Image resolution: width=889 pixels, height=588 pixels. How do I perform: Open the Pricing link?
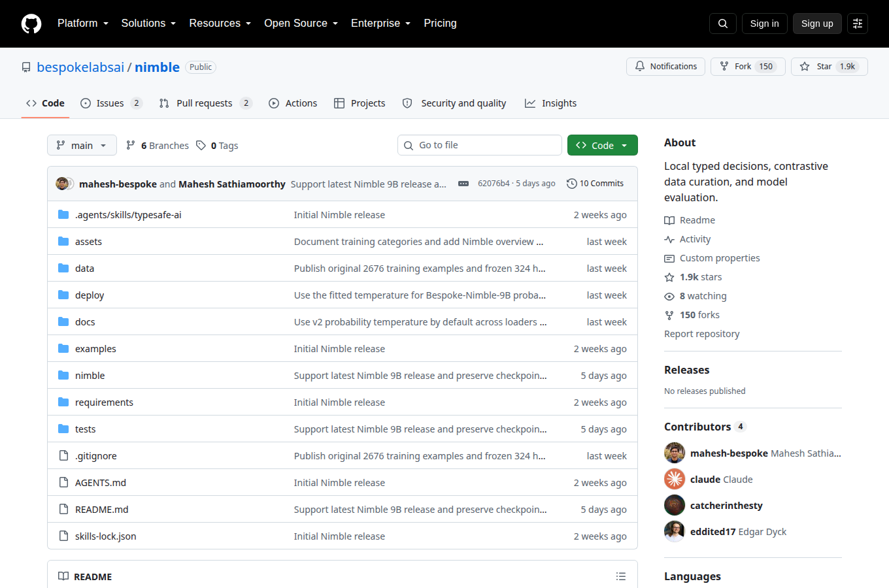tap(440, 24)
